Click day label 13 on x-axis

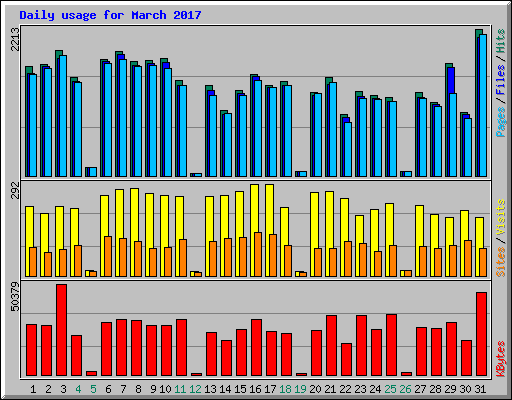click(210, 389)
